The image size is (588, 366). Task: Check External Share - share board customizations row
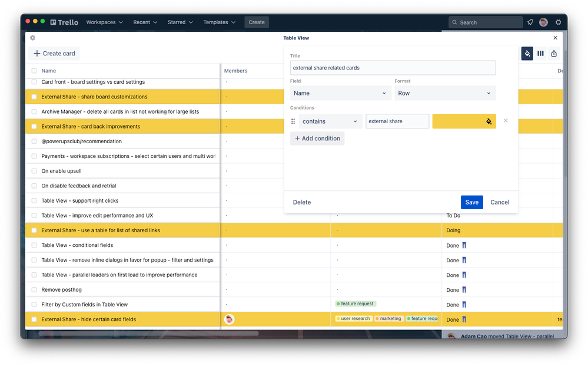(x=34, y=97)
